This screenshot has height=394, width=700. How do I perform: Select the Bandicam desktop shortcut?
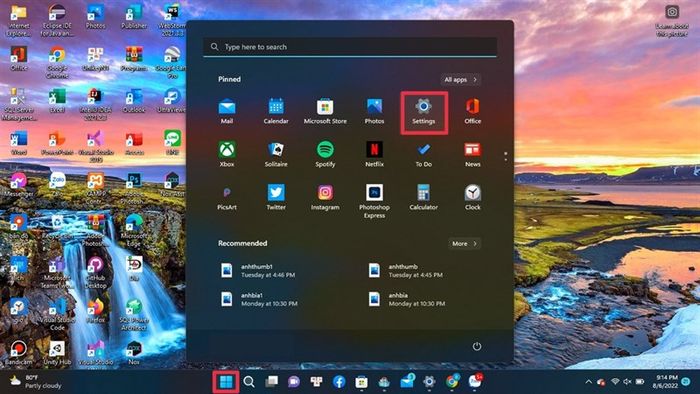pyautogui.click(x=18, y=353)
